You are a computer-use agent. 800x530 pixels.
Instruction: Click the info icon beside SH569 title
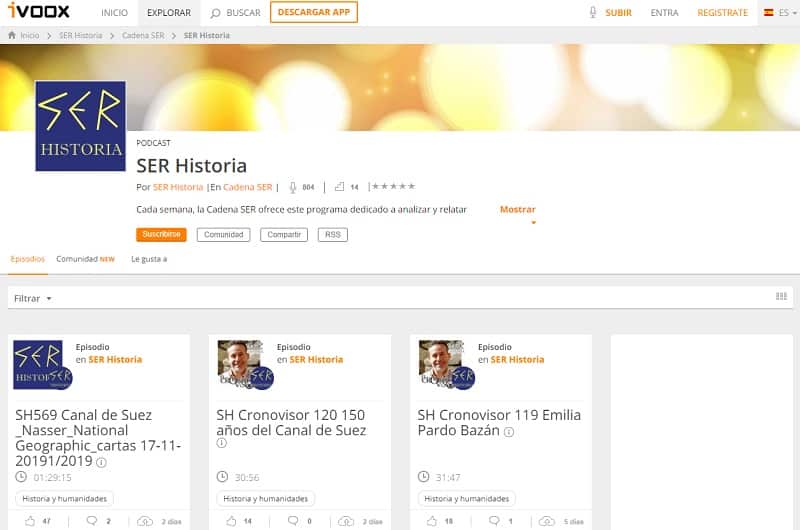point(102,463)
